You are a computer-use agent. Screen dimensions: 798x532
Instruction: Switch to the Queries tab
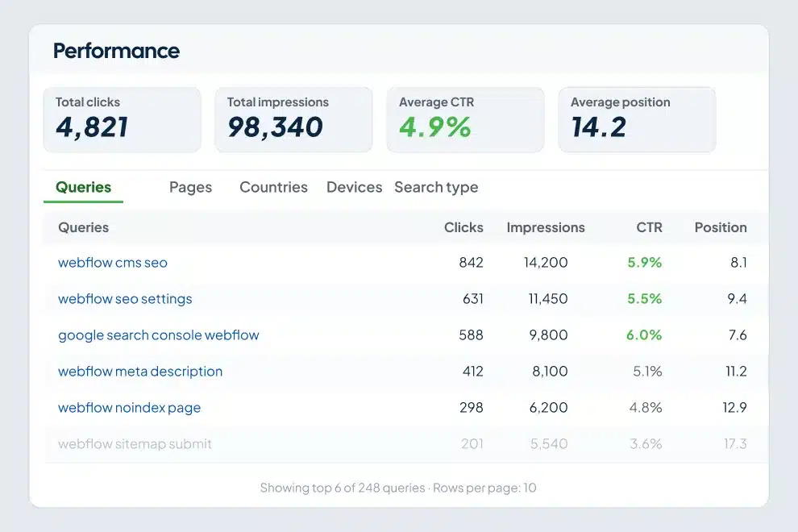point(84,187)
